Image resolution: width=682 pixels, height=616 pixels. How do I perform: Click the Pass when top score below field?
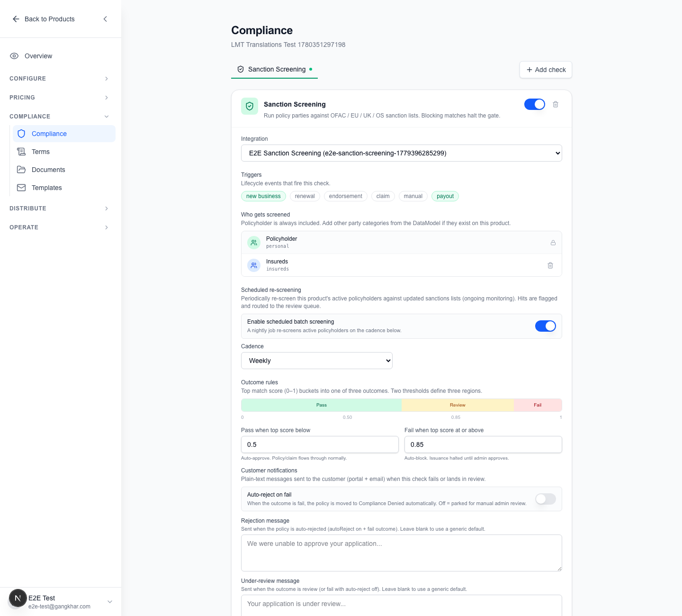[320, 444]
